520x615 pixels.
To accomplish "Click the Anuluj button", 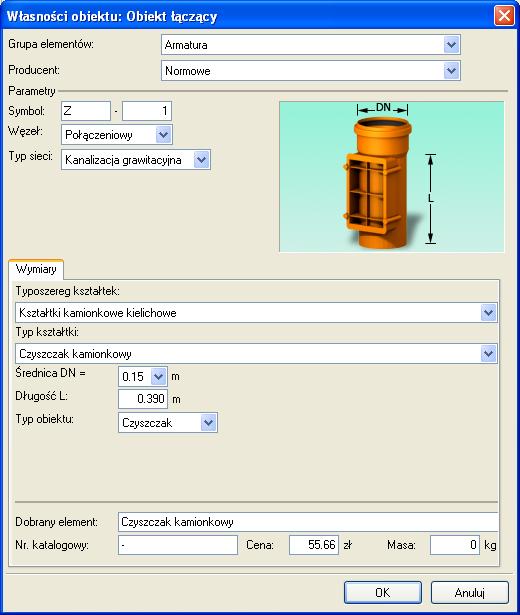I will pyautogui.click(x=469, y=592).
